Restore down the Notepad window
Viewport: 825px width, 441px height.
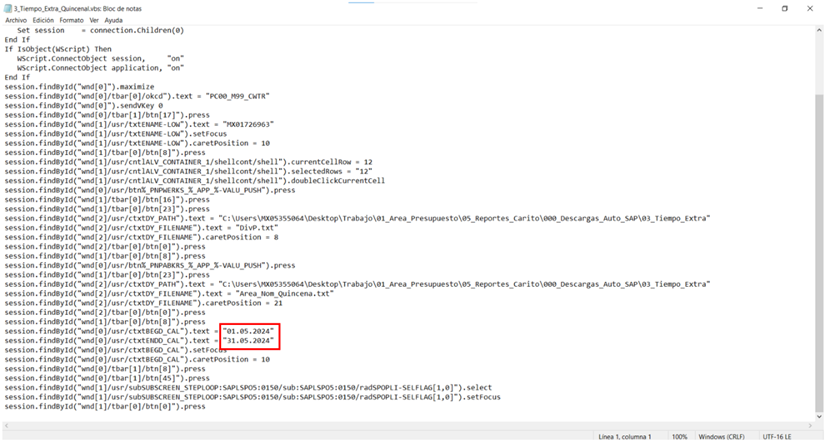(784, 8)
